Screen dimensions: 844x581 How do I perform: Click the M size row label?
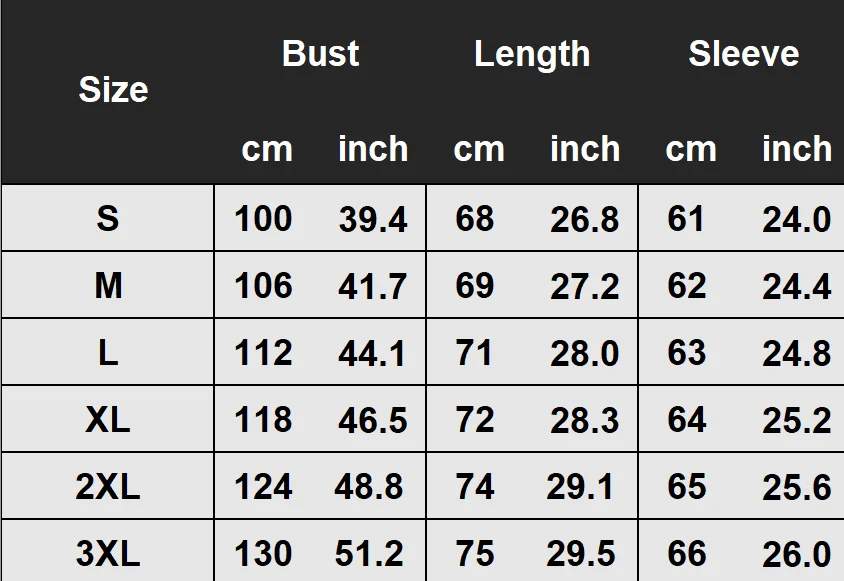pos(108,285)
